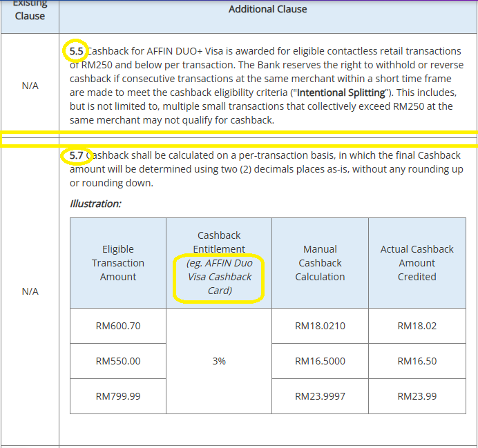Click the RM16.5000 cell
The image size is (478, 448).
(320, 361)
